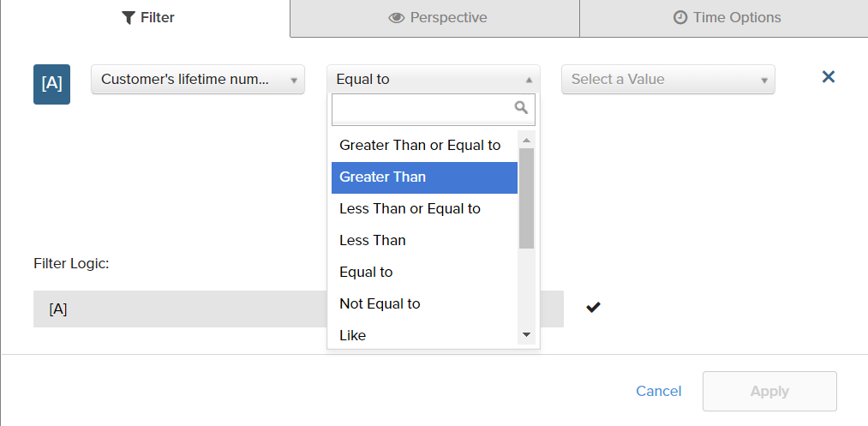Remove filter row with the X icon
Screen dimensions: 868x426
[x=828, y=77]
